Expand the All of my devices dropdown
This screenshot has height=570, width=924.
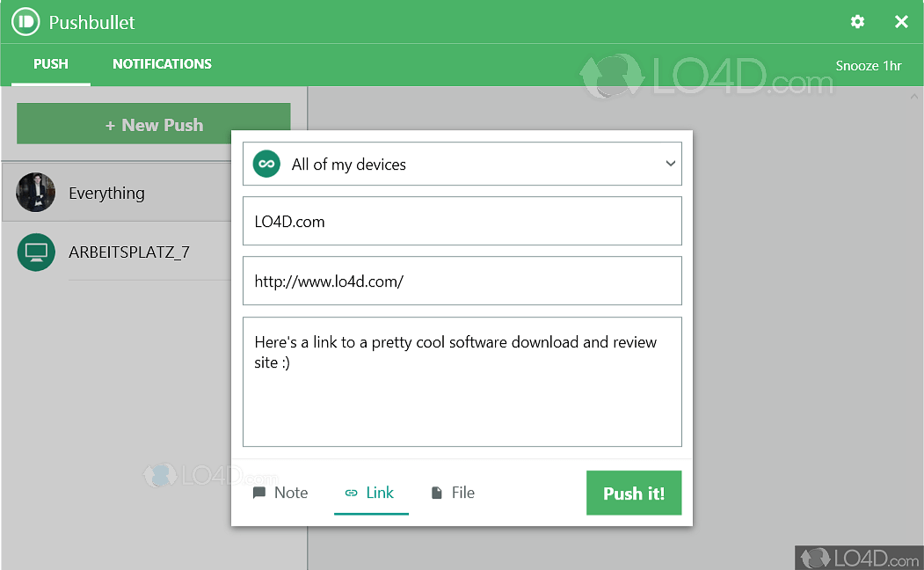coord(670,164)
